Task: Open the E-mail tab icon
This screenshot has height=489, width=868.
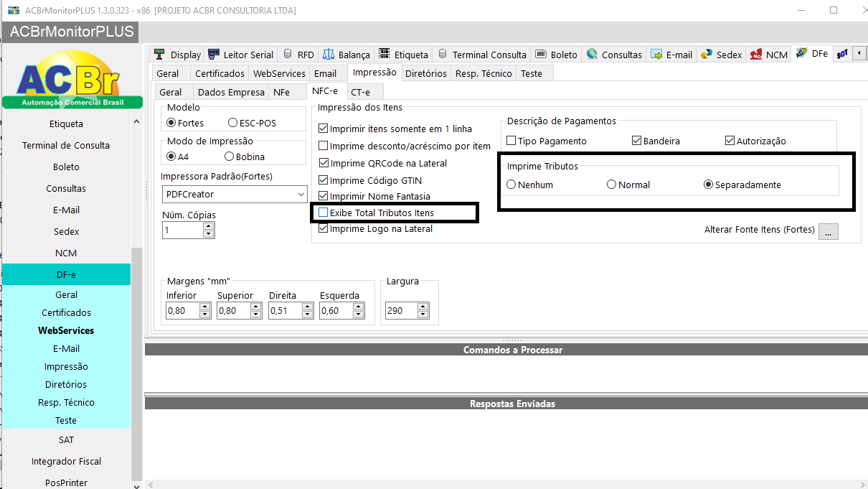Action: [x=656, y=54]
